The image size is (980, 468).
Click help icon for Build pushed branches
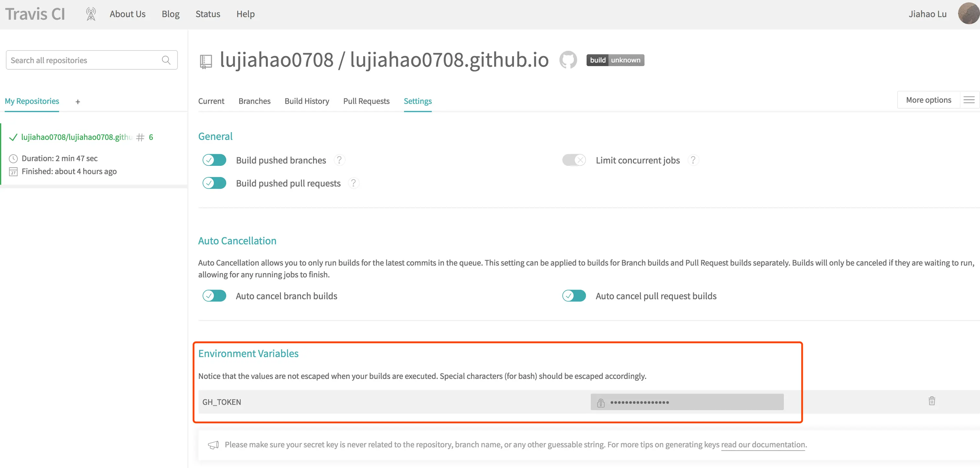(x=339, y=160)
